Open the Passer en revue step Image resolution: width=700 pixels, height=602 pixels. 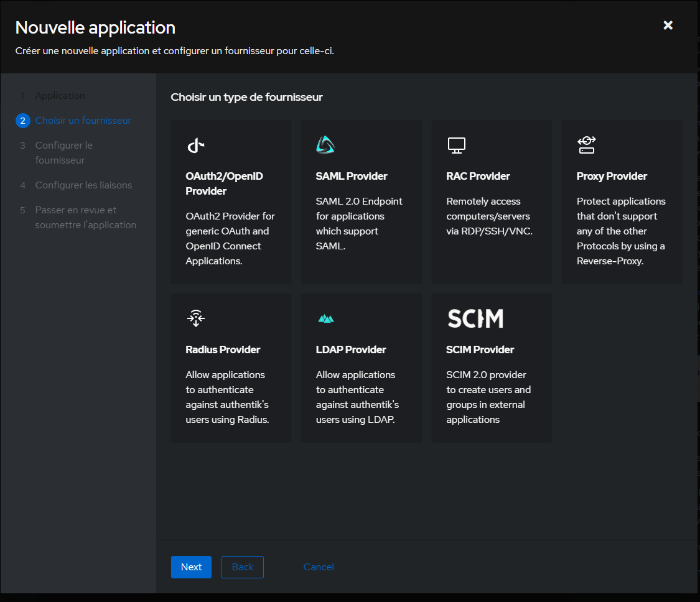coord(86,217)
